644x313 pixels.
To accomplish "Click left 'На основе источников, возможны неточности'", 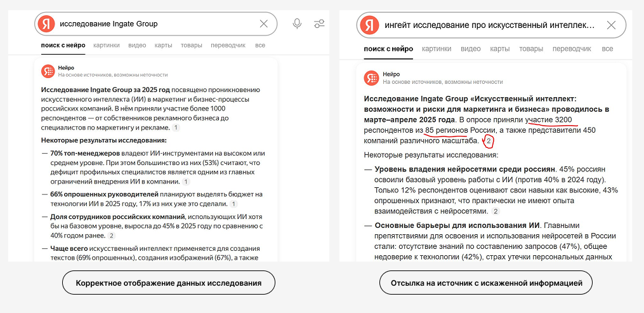I will pos(112,75).
